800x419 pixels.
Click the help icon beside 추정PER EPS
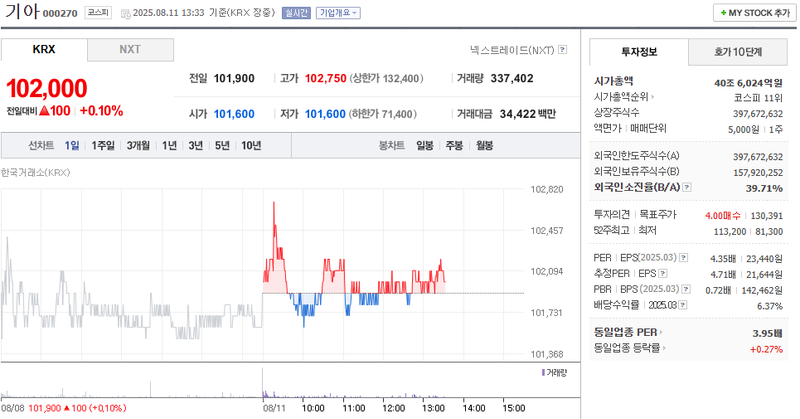[663, 274]
